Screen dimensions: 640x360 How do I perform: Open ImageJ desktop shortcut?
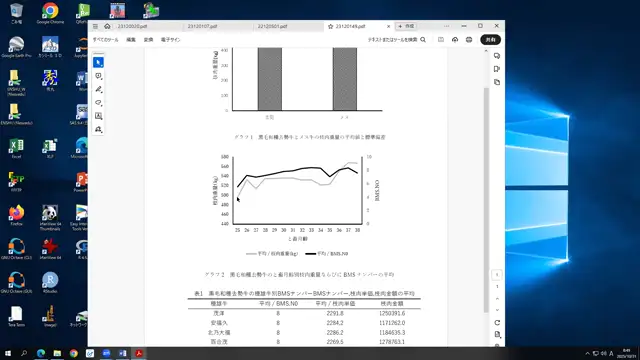(50, 316)
